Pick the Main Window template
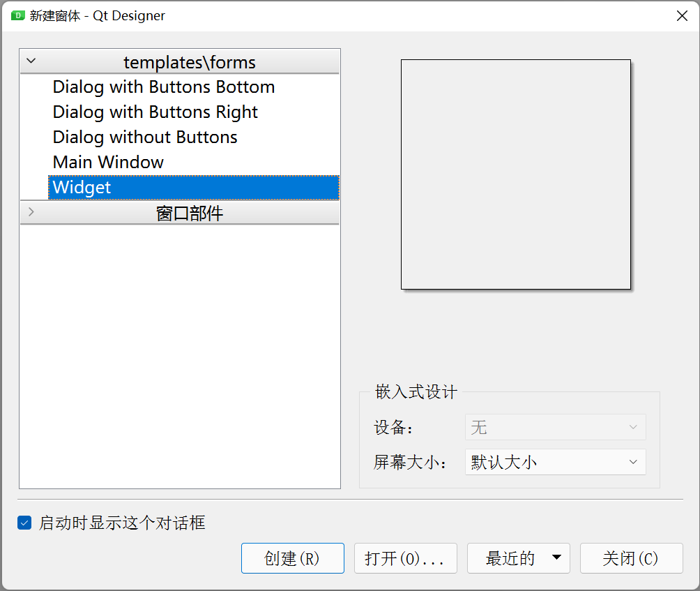 click(107, 162)
